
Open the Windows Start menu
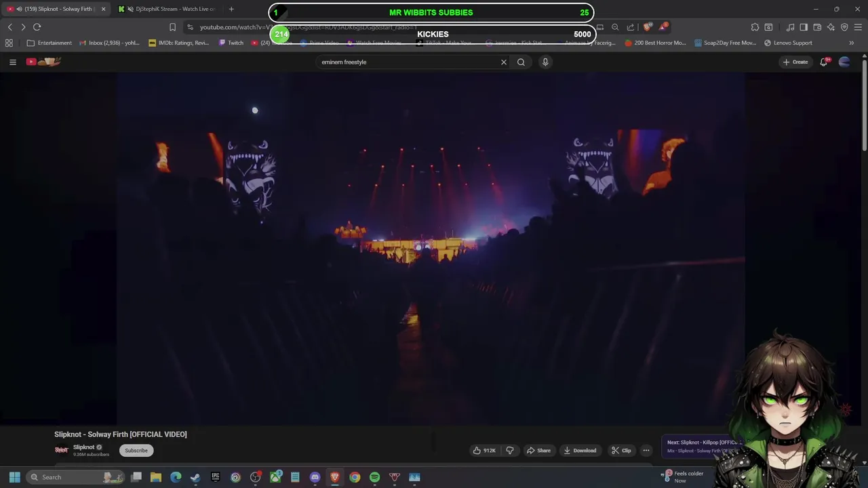(15, 477)
